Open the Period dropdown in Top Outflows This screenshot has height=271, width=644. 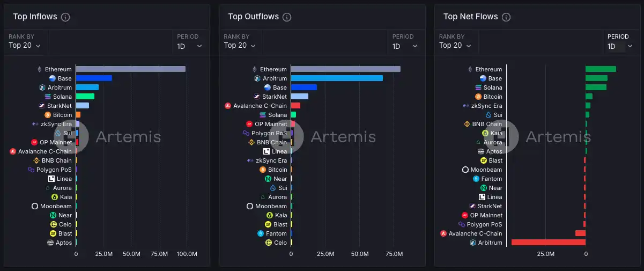click(405, 46)
